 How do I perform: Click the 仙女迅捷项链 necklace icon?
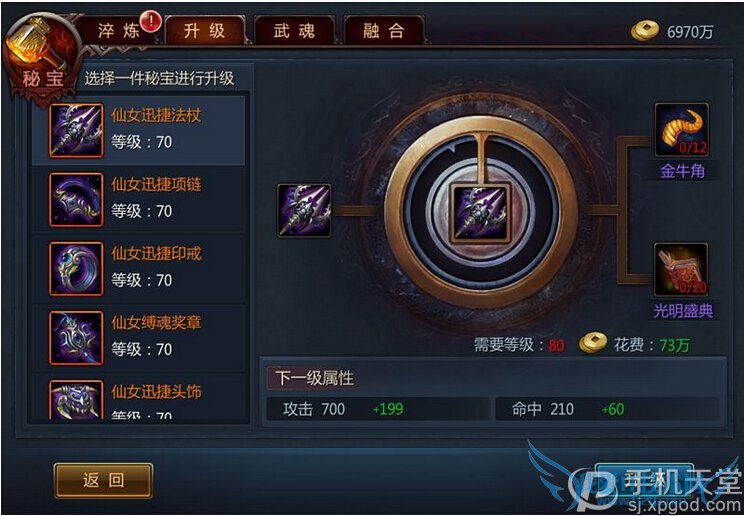point(76,199)
